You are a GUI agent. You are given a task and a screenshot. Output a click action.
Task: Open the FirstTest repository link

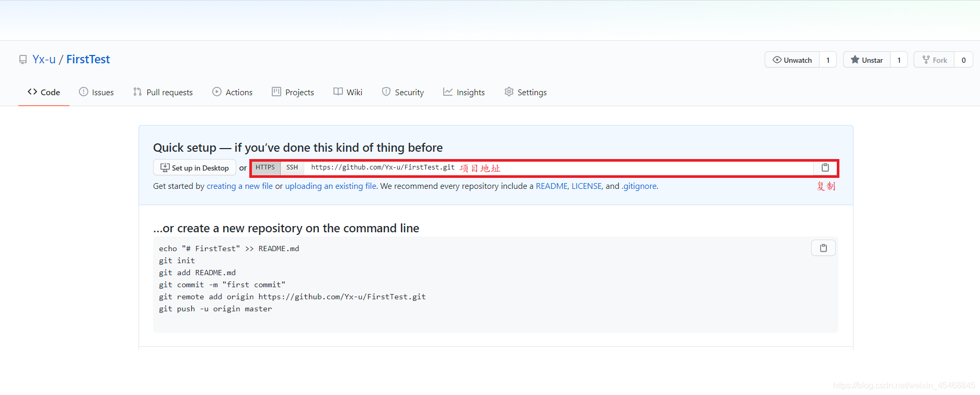point(88,59)
